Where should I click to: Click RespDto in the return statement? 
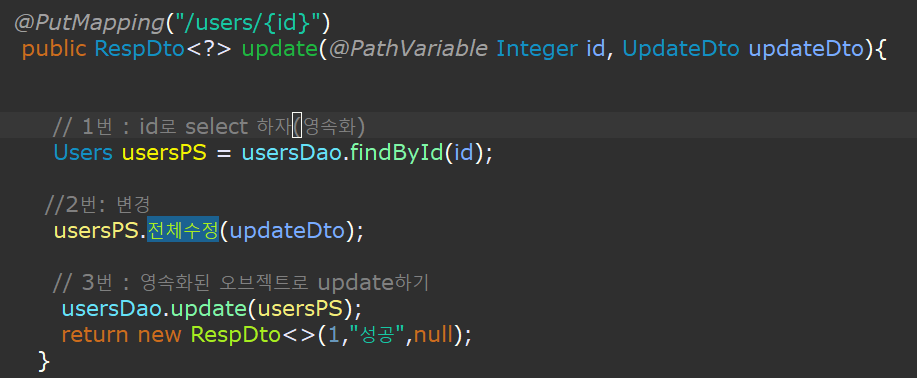(x=235, y=335)
